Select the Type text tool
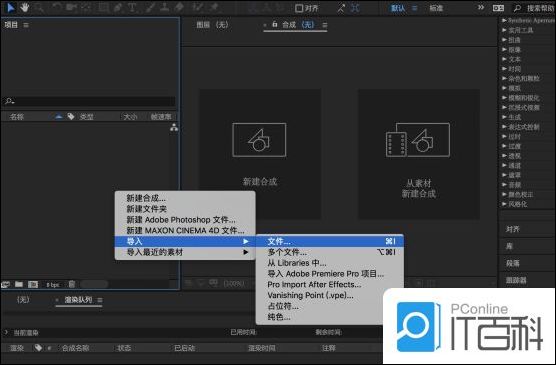This screenshot has height=365, width=556. tap(132, 7)
